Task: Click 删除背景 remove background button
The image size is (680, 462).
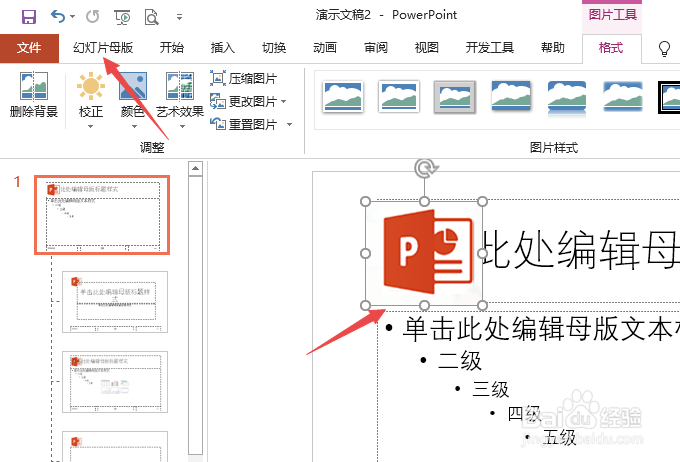Action: click(x=34, y=95)
